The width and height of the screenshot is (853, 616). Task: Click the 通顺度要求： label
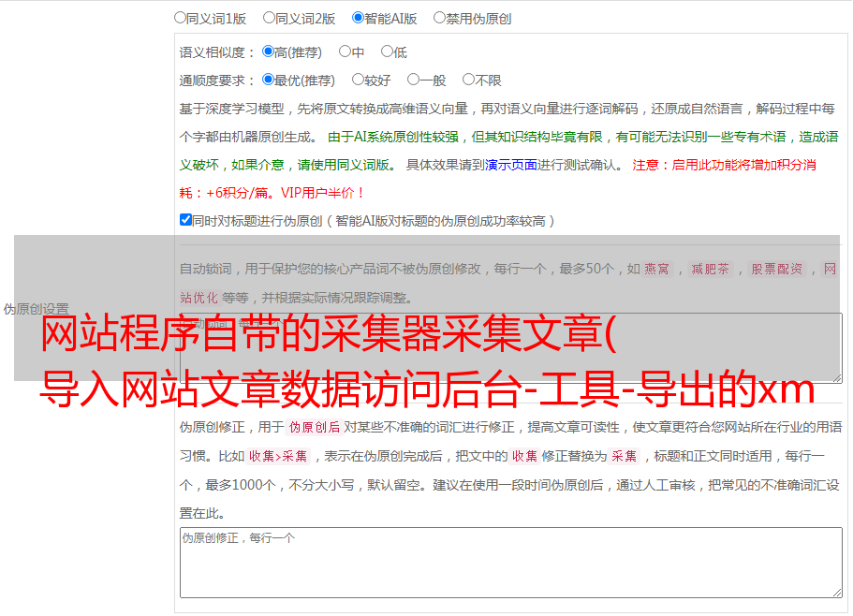coord(217,81)
